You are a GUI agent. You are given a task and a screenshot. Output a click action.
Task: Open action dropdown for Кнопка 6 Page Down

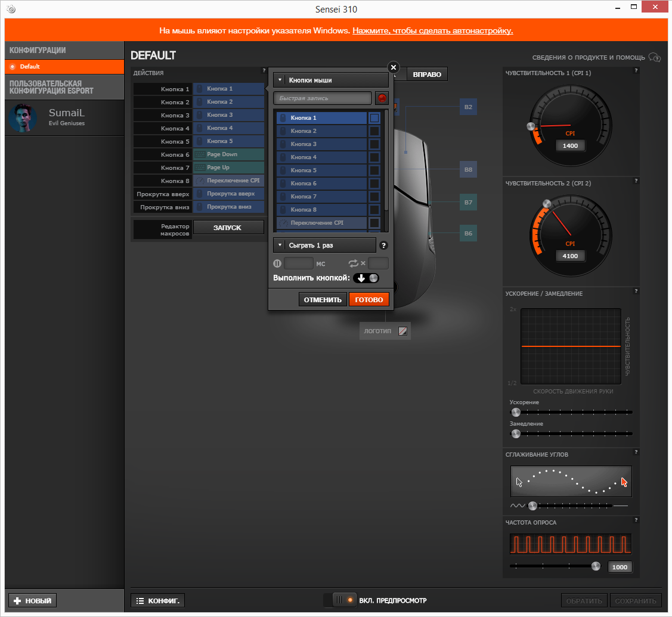[228, 154]
